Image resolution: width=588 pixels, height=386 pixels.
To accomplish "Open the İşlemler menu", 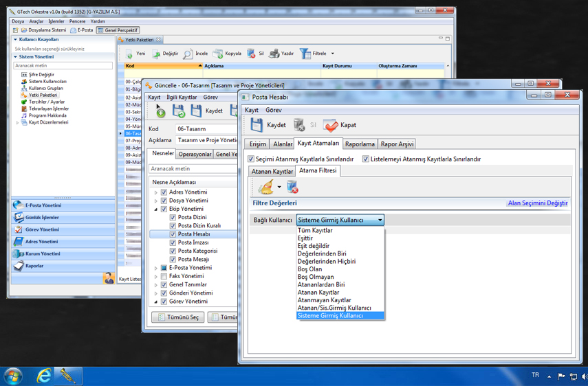I will click(56, 21).
